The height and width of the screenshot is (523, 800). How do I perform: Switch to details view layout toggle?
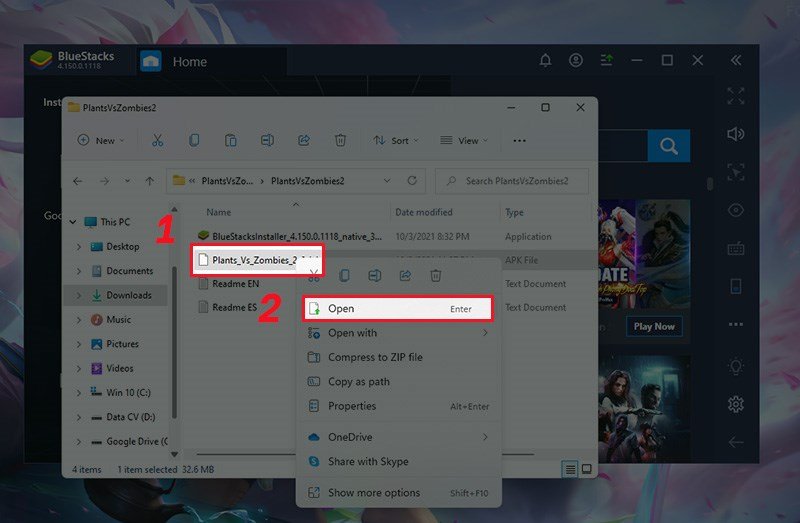tap(570, 468)
